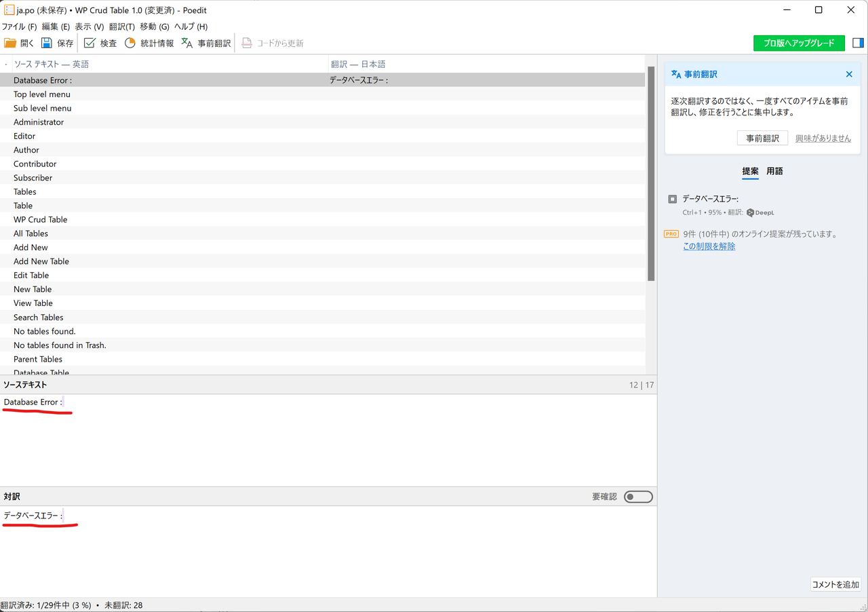The width and height of the screenshot is (868, 612).
Task: Click the pre-translate icon in toolbar
Action: point(187,43)
